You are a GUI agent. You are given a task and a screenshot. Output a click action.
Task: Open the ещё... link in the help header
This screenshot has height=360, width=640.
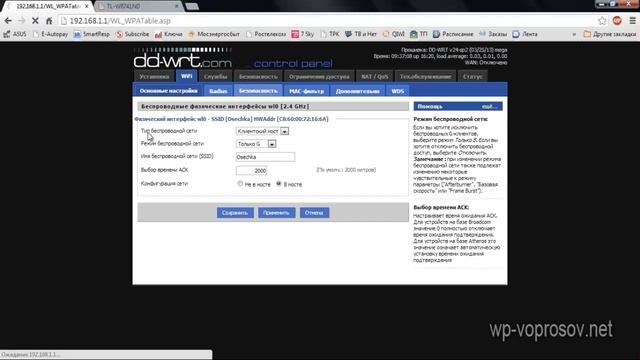(489, 106)
